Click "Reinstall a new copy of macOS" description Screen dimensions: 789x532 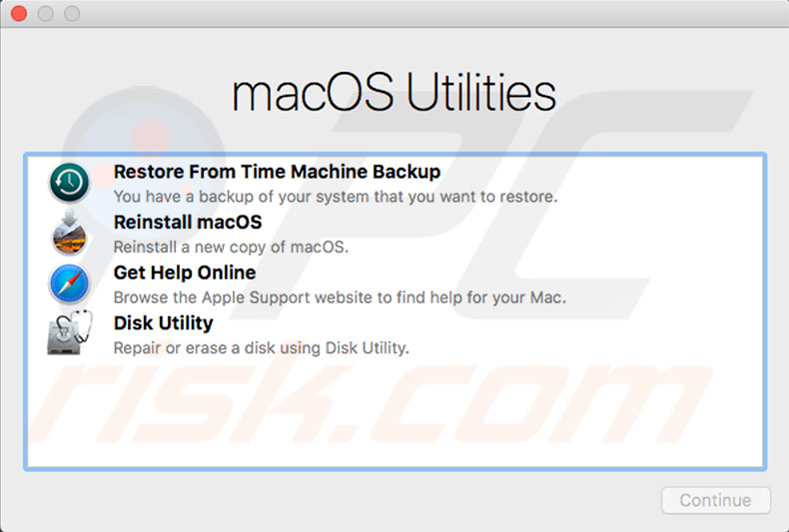230,247
